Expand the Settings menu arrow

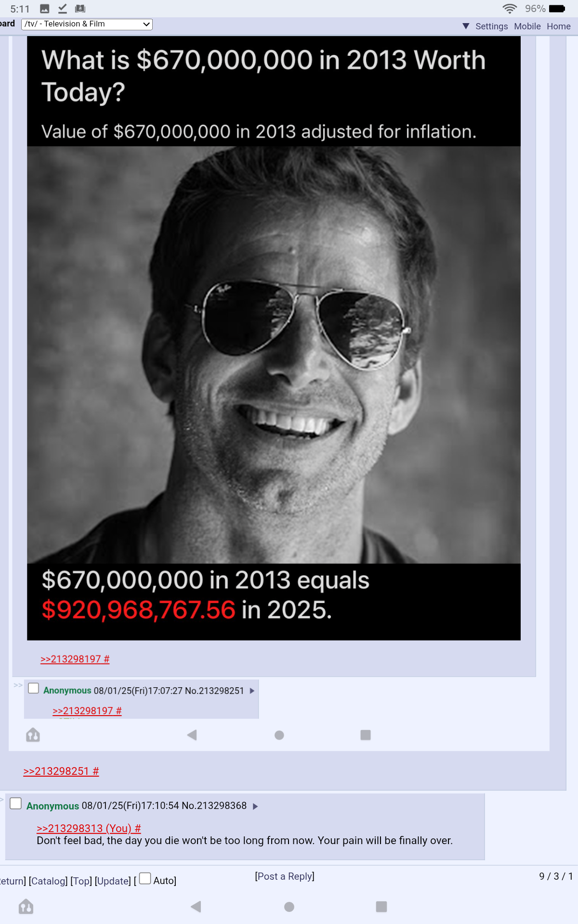point(466,26)
